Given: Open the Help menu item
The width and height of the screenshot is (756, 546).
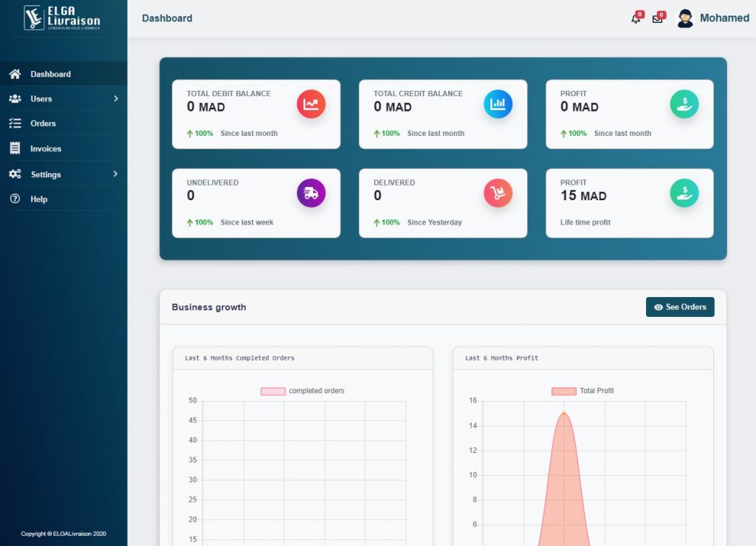Looking at the screenshot, I should (63, 199).
